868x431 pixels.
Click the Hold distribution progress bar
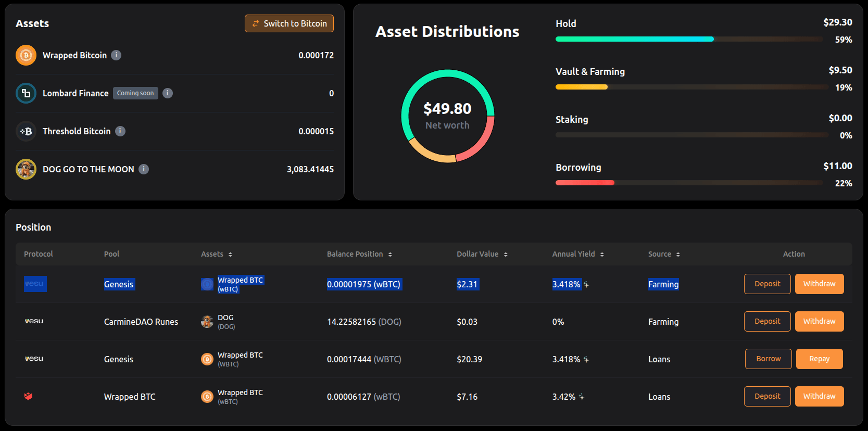pos(689,39)
